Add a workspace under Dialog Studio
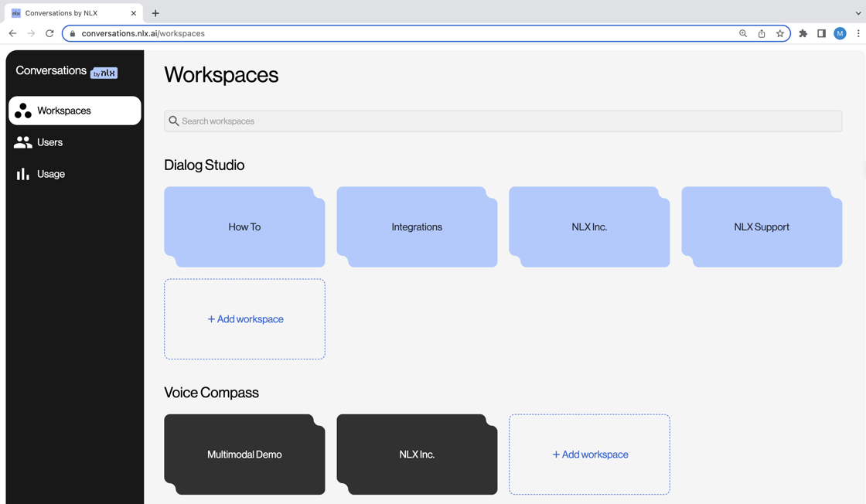Screen dimensions: 866x504 244,319
